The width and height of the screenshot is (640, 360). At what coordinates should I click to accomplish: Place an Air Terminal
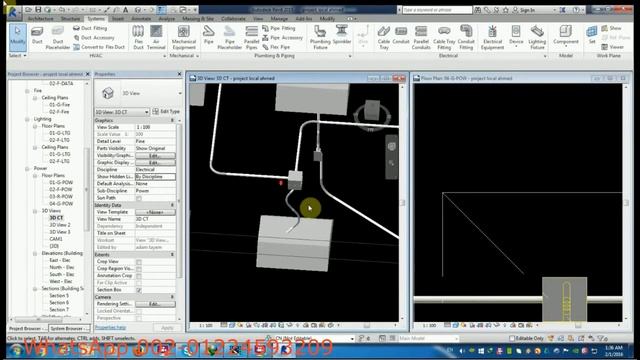coord(156,37)
